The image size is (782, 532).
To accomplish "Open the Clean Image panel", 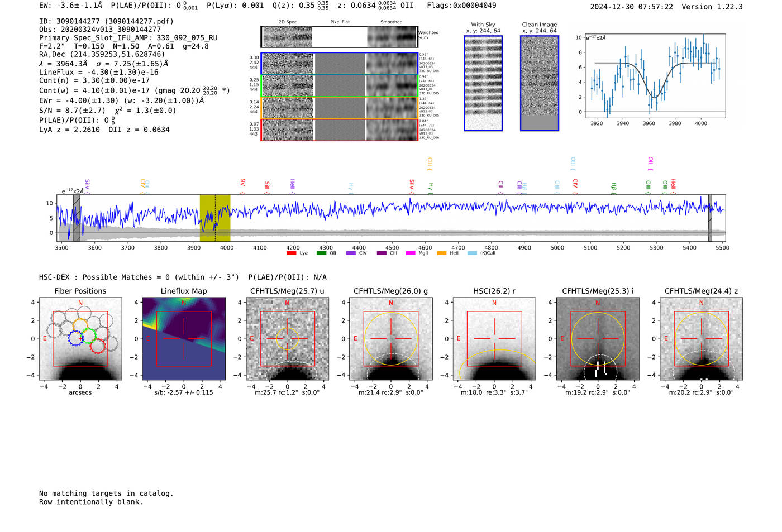I will [540, 83].
